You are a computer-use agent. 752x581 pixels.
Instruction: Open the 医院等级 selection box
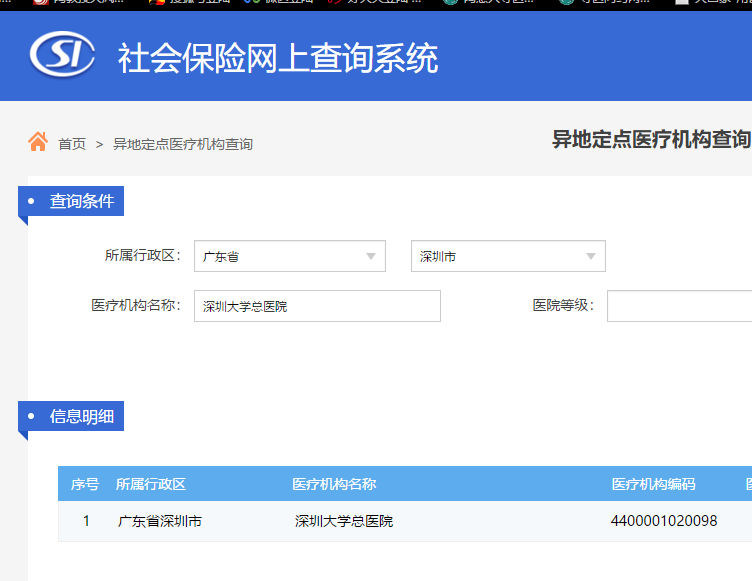(680, 306)
